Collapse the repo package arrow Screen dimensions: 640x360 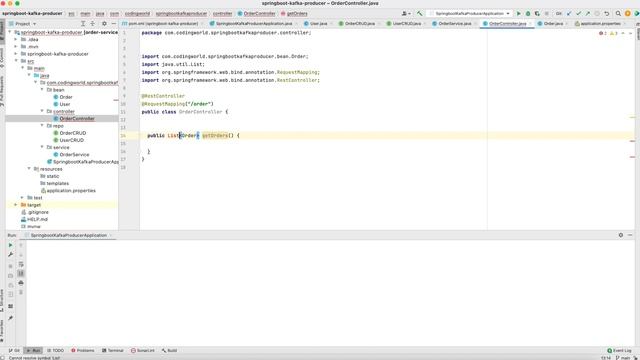[42, 126]
